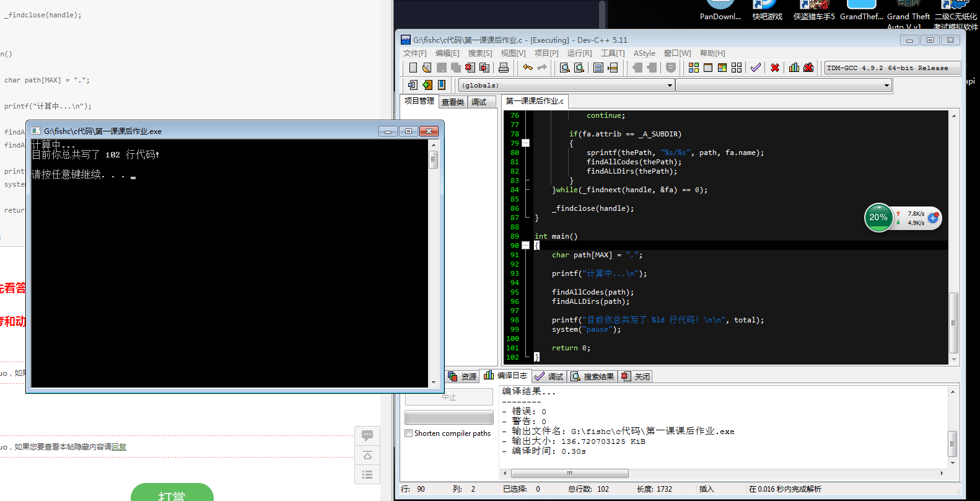Click the Compile & Run toolbar icon
The image size is (980, 501).
pyautogui.click(x=722, y=68)
